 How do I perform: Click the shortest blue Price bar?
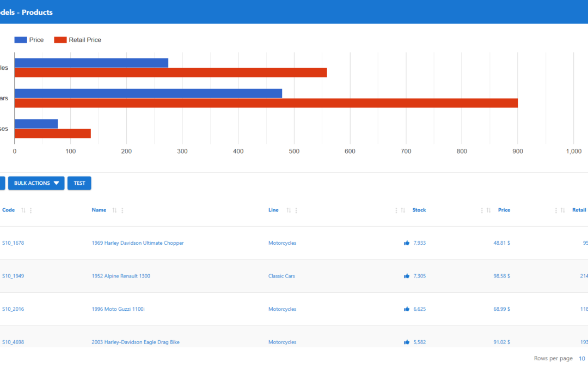(x=36, y=124)
